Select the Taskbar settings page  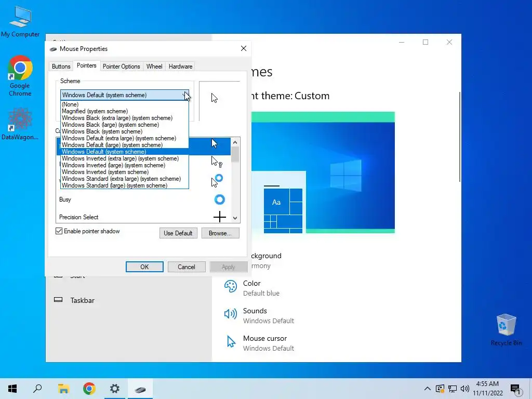click(x=83, y=300)
